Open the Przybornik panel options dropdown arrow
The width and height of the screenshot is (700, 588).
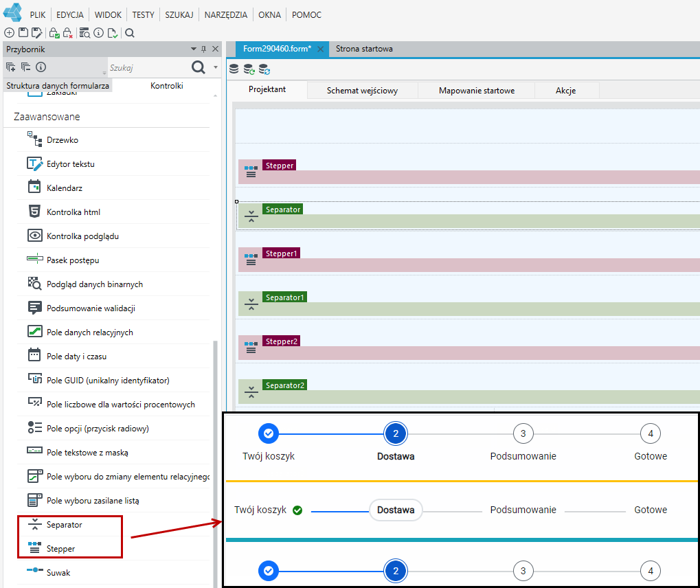193,49
